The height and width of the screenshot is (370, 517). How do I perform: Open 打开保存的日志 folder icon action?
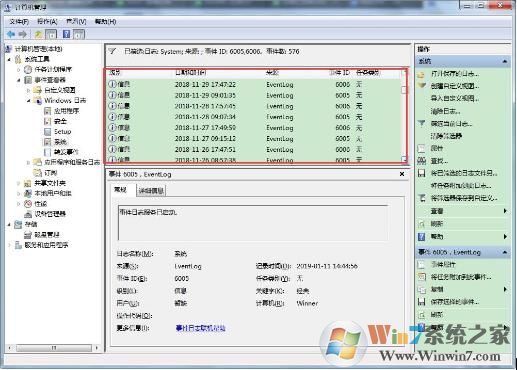[421, 74]
